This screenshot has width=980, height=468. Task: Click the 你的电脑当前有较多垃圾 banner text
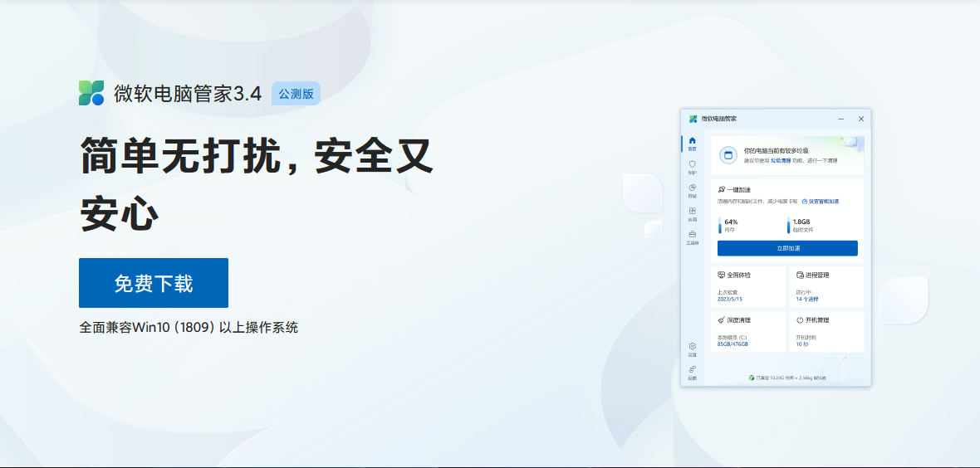point(777,150)
